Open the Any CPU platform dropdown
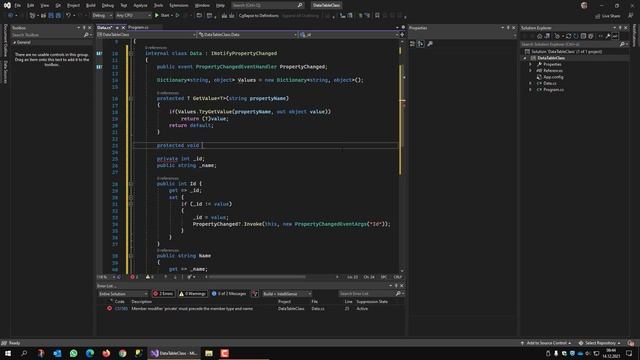The image size is (640, 360). (133, 16)
